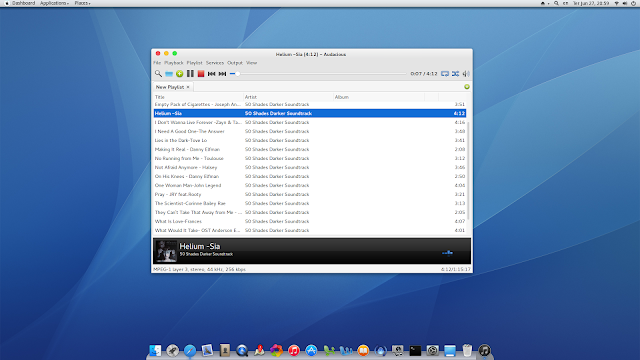Add a new playlist with green plus button
This screenshot has width=640, height=360.
point(467,87)
